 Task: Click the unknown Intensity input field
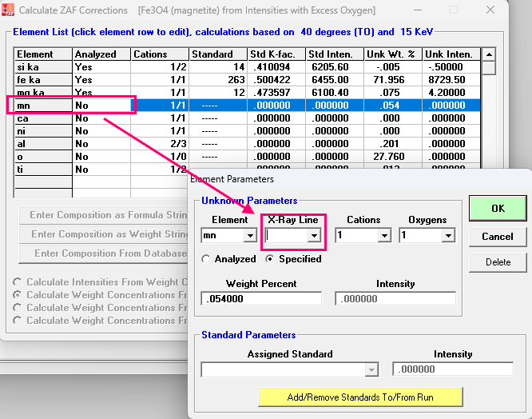395,298
